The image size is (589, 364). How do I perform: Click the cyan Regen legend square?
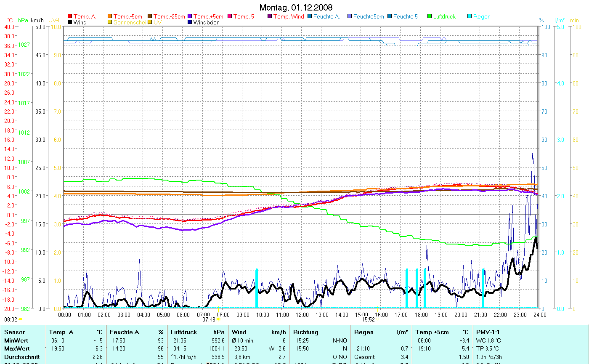click(470, 17)
